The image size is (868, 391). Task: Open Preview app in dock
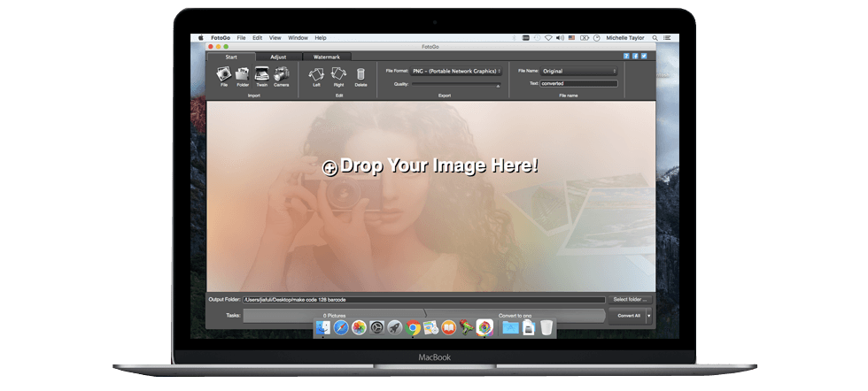point(430,328)
